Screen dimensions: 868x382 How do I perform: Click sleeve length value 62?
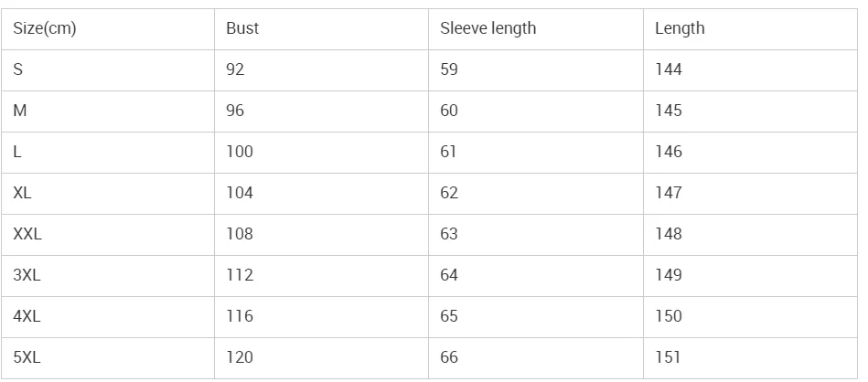coord(449,193)
